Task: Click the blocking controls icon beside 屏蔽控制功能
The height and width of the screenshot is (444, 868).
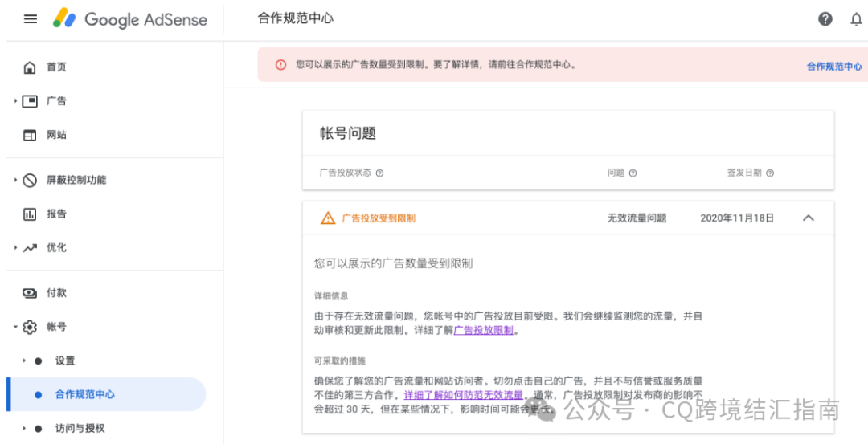Action: point(30,180)
